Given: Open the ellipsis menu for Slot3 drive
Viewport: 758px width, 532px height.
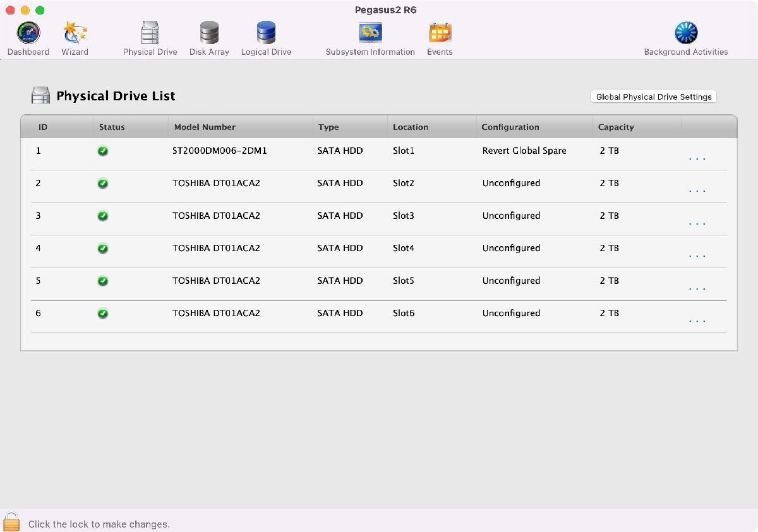Looking at the screenshot, I should (697, 223).
